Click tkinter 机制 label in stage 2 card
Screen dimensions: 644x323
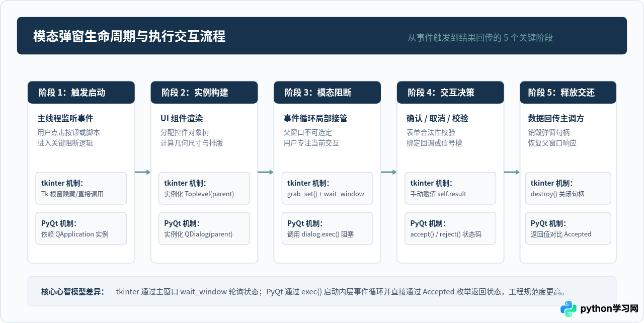click(x=186, y=184)
